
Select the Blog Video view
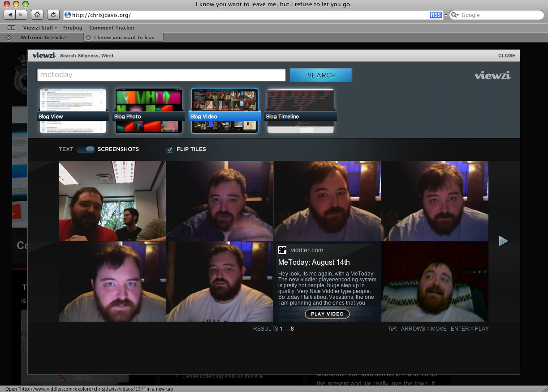pos(224,111)
